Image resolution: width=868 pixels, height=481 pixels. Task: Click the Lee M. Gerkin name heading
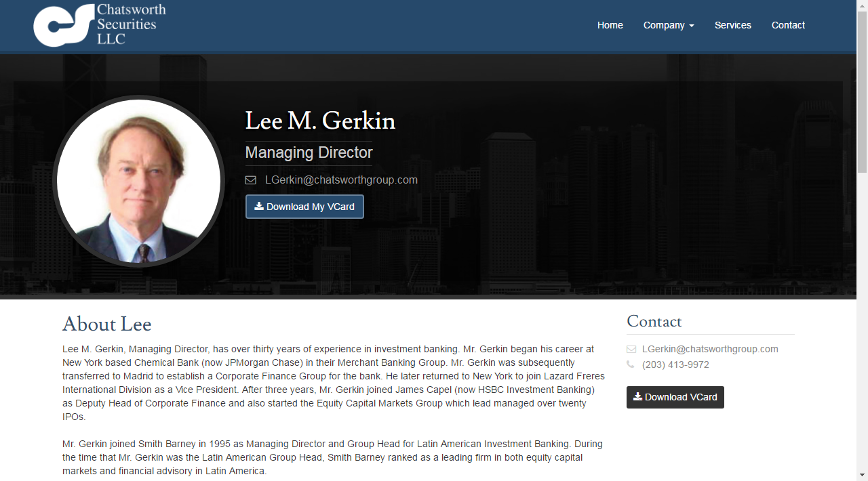pyautogui.click(x=320, y=121)
